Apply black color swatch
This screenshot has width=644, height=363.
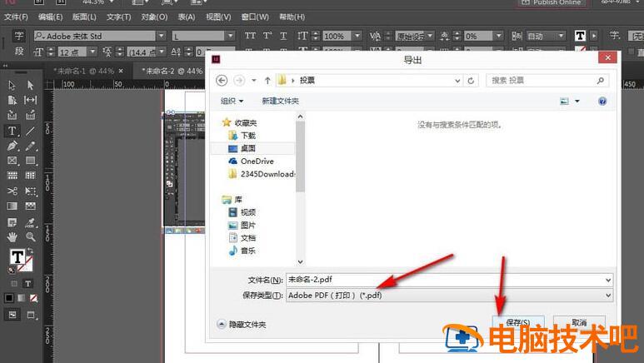pos(8,298)
